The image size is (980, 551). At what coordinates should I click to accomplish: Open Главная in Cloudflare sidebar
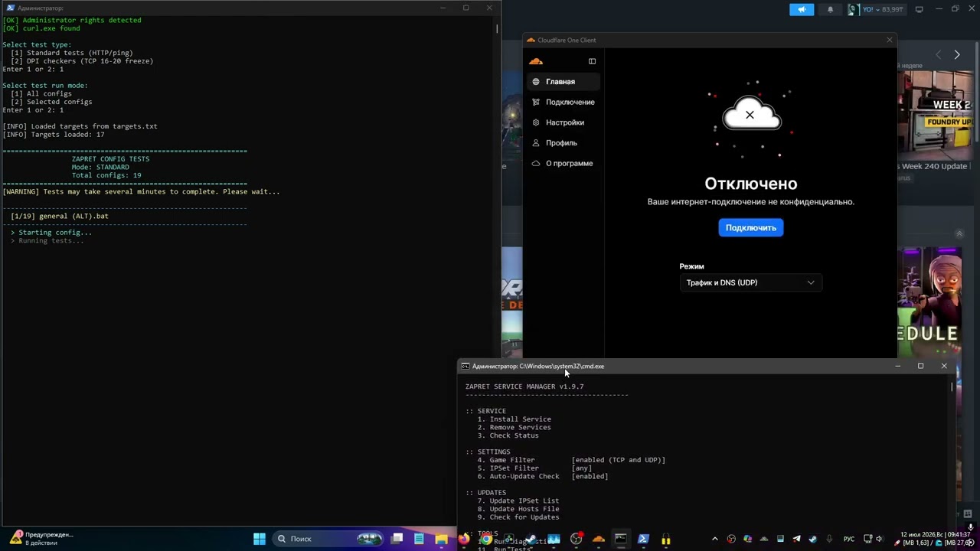[x=563, y=82]
